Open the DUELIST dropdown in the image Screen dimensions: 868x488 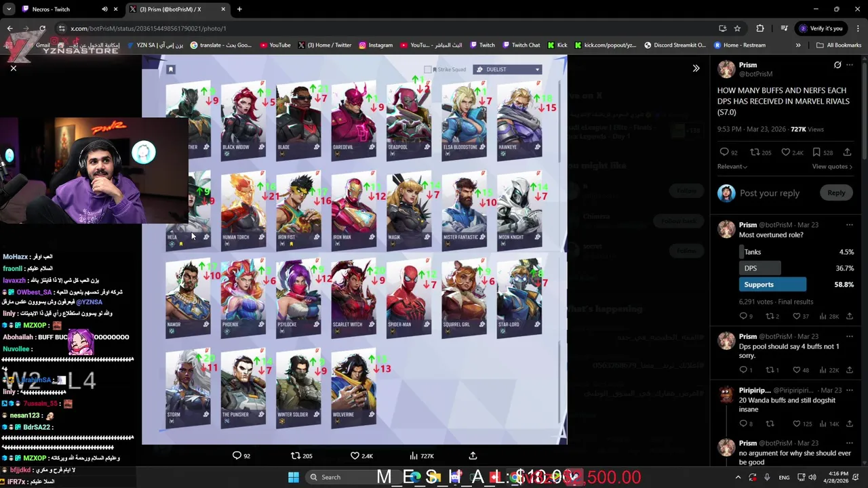(507, 69)
